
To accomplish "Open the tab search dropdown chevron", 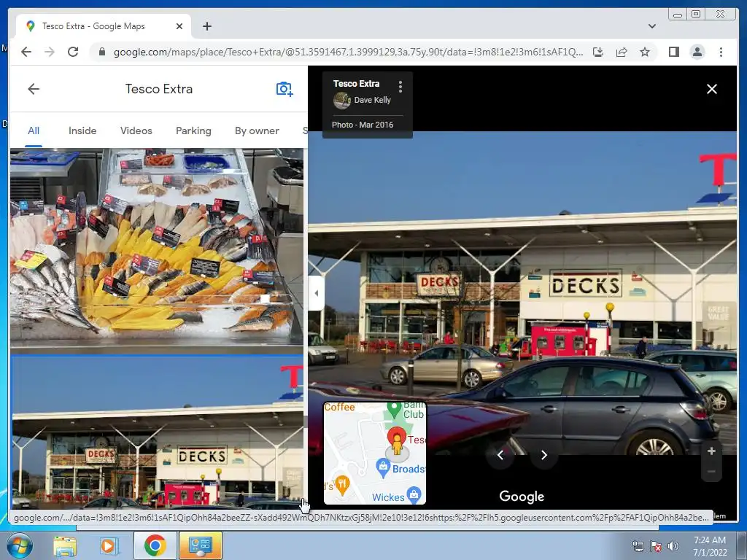I will 651,26.
